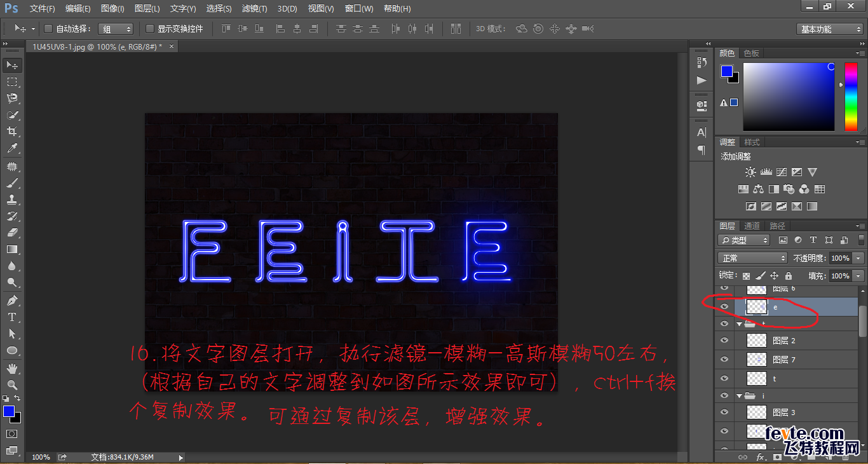Image resolution: width=868 pixels, height=464 pixels.
Task: Hide layer 图层 2
Action: 724,341
